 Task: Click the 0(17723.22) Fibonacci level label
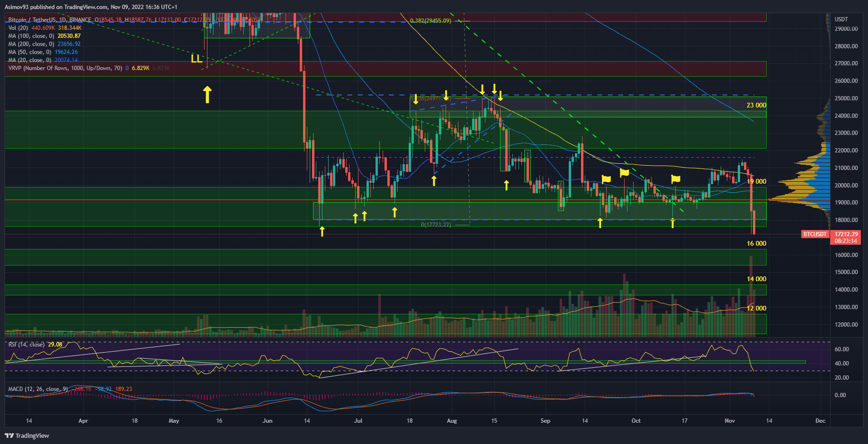pos(436,224)
